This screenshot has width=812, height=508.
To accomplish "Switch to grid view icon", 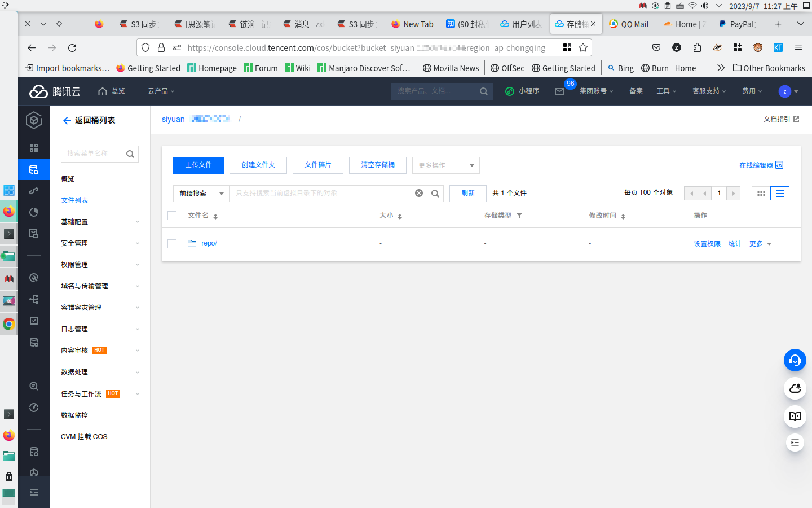I will coord(761,194).
